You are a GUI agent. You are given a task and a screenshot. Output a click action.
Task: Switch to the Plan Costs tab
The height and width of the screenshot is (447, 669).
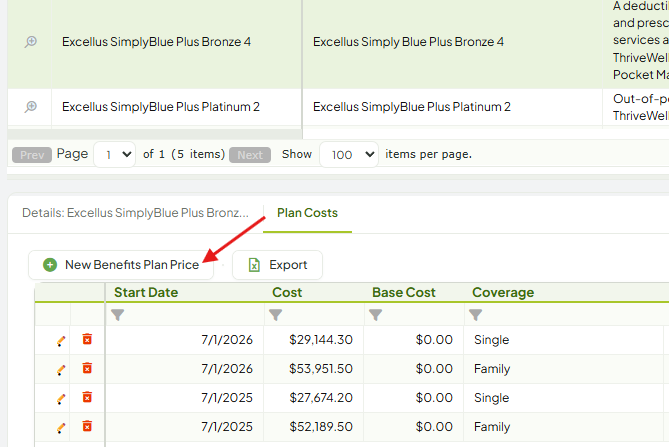tap(307, 213)
